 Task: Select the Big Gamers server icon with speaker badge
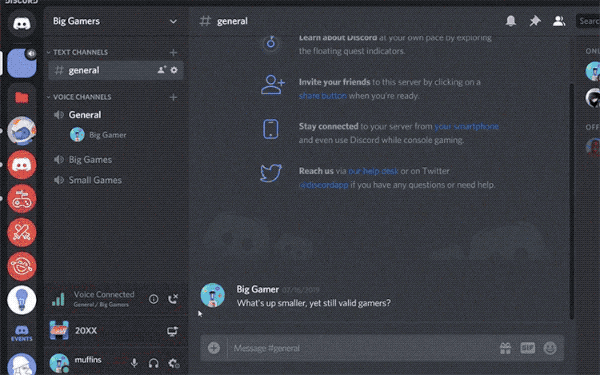[x=21, y=63]
